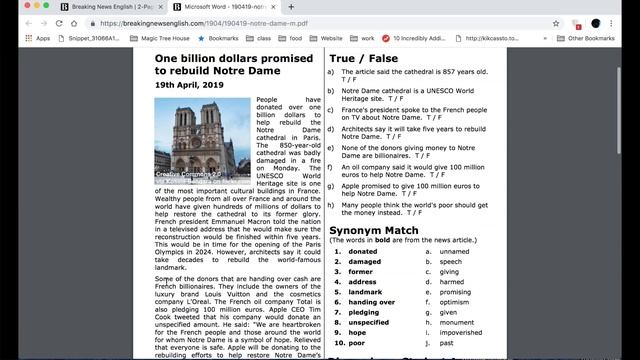Click the synonym option impoverished
Screen dimensions: 640x360
461,333
